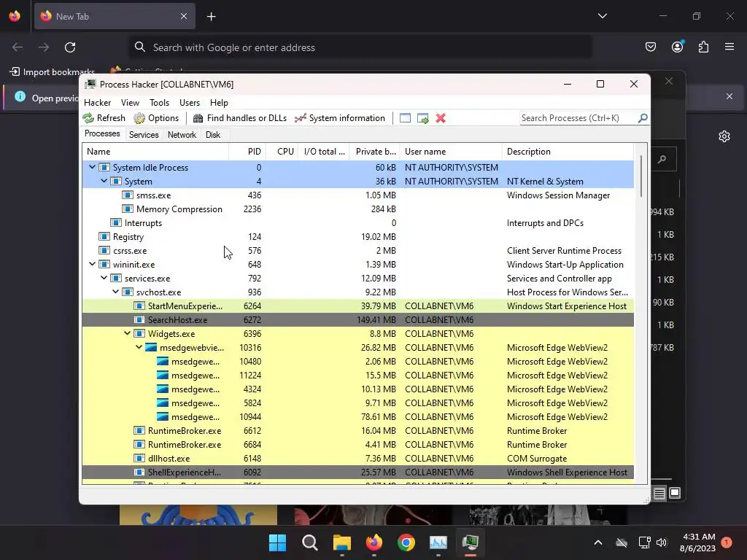This screenshot has height=560, width=747.
Task: Select RuntimeBroker.exe with PID 6612
Action: point(357,431)
